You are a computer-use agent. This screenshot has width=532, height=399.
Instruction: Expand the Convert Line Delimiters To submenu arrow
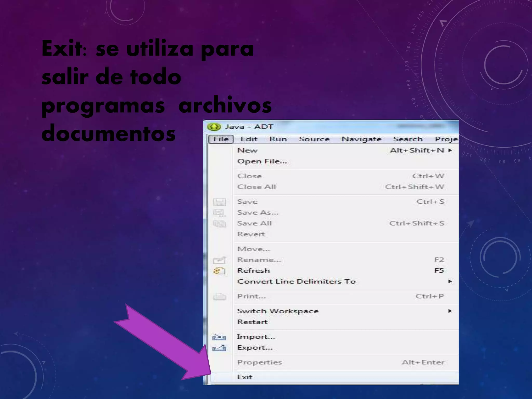(450, 281)
